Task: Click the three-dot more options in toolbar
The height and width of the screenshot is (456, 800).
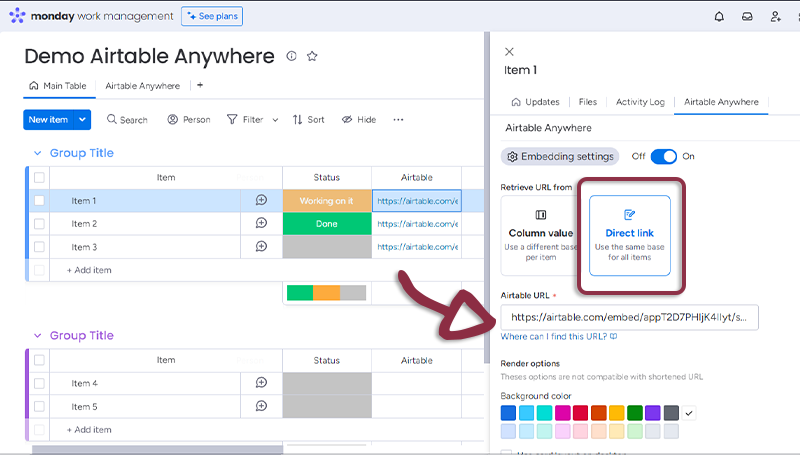Action: pos(398,120)
